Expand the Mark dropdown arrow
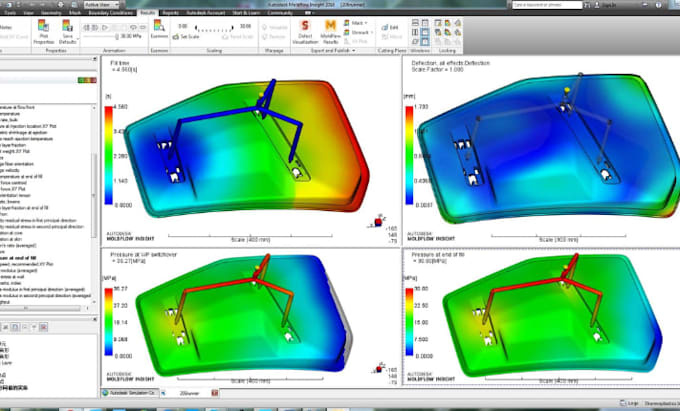680x411 pixels. 366,23
